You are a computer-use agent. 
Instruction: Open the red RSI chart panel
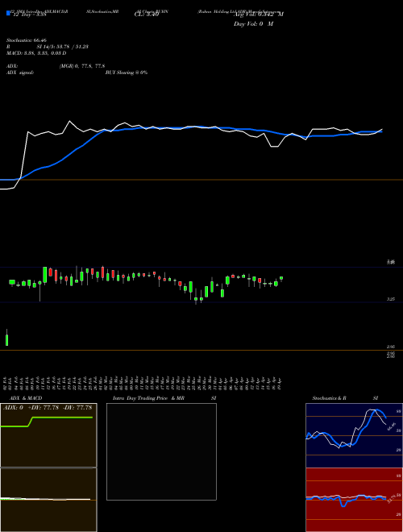tap(354, 500)
